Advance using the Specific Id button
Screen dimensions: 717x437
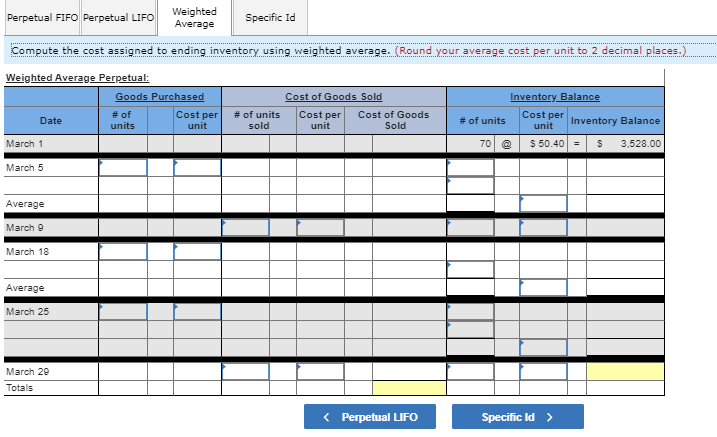[x=518, y=416]
